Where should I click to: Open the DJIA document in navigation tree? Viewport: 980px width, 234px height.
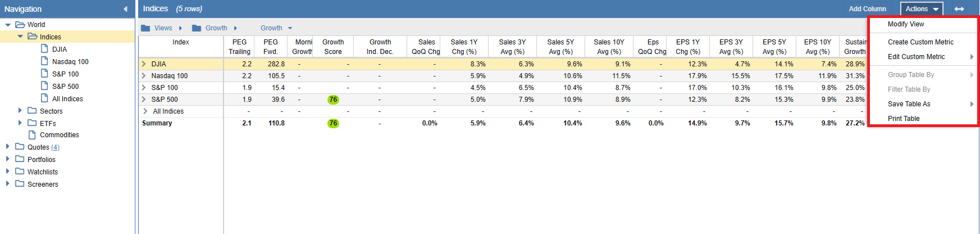click(59, 49)
